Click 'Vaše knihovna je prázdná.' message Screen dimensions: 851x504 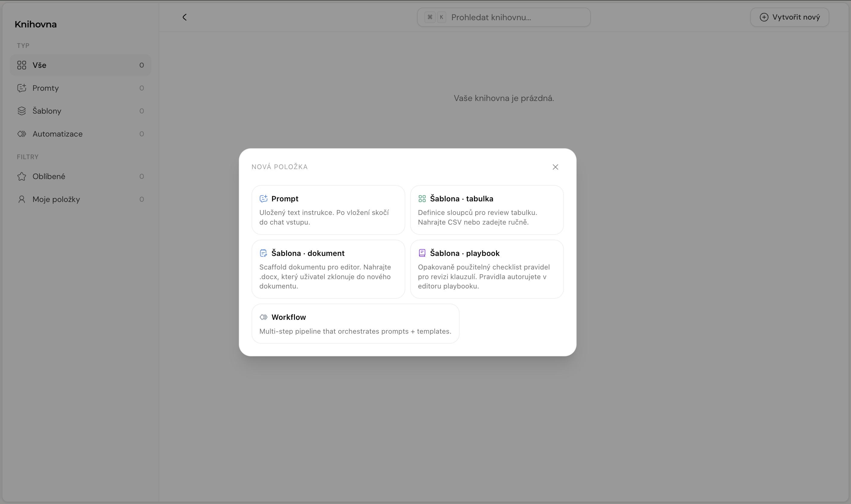[x=504, y=98]
